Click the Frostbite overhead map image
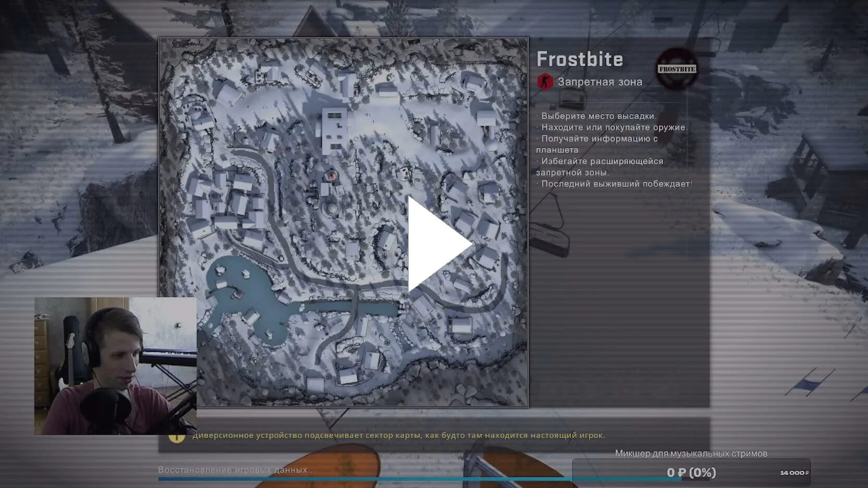 [x=343, y=222]
